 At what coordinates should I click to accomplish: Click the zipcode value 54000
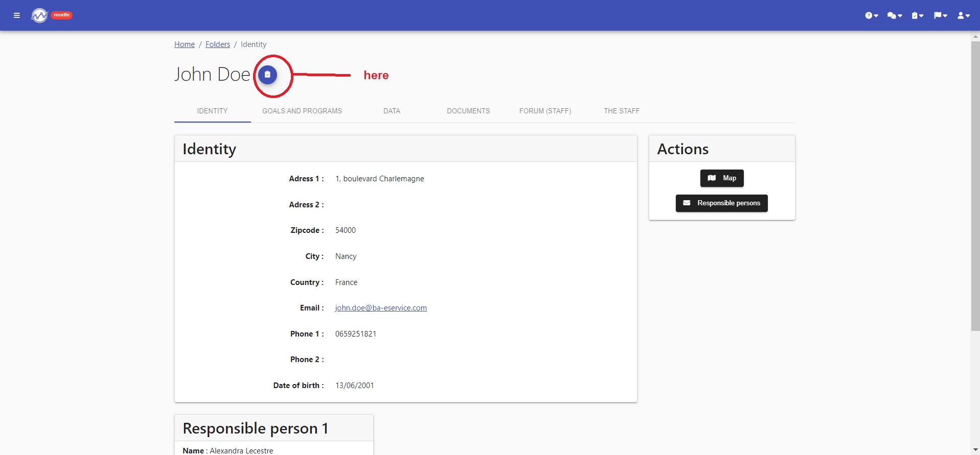[346, 230]
